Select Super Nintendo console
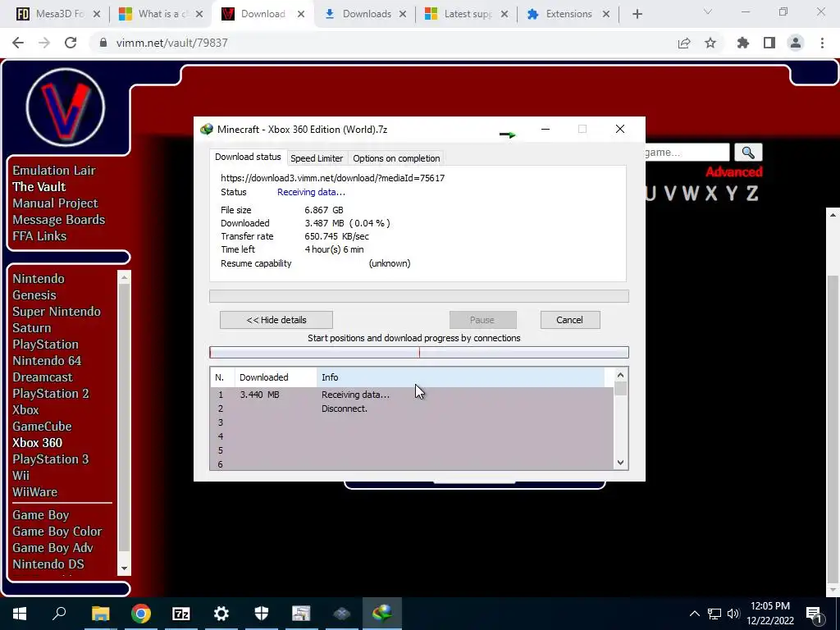840x630 pixels. 57,311
